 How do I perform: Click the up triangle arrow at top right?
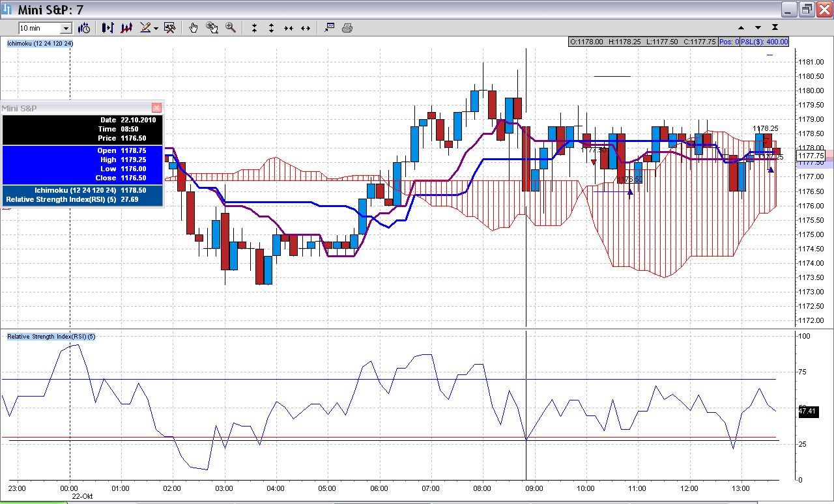pos(741,28)
